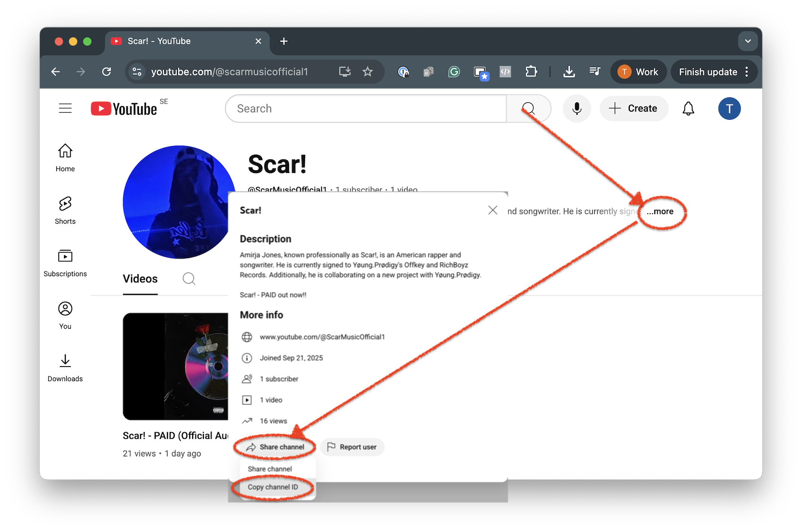Screen dimensions: 802x532
Task: Click the Create button
Action: pos(634,109)
